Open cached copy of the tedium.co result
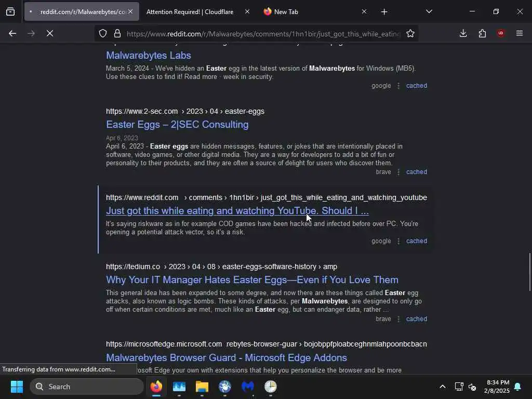Screen dimensions: 532x399 coord(417,319)
